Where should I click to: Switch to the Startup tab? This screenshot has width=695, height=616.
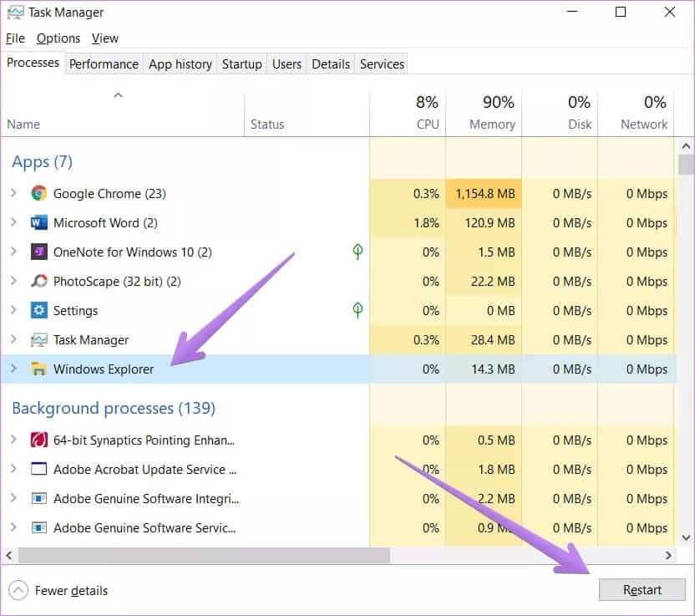242,64
